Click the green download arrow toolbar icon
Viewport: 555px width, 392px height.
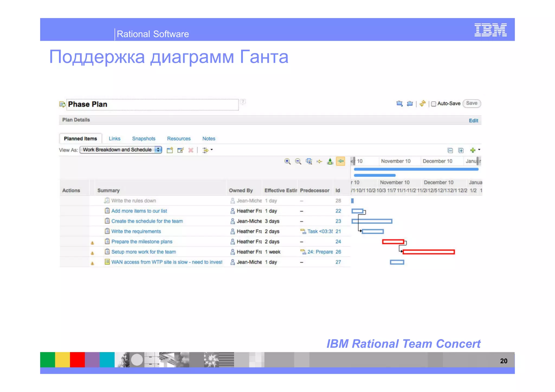tap(330, 161)
